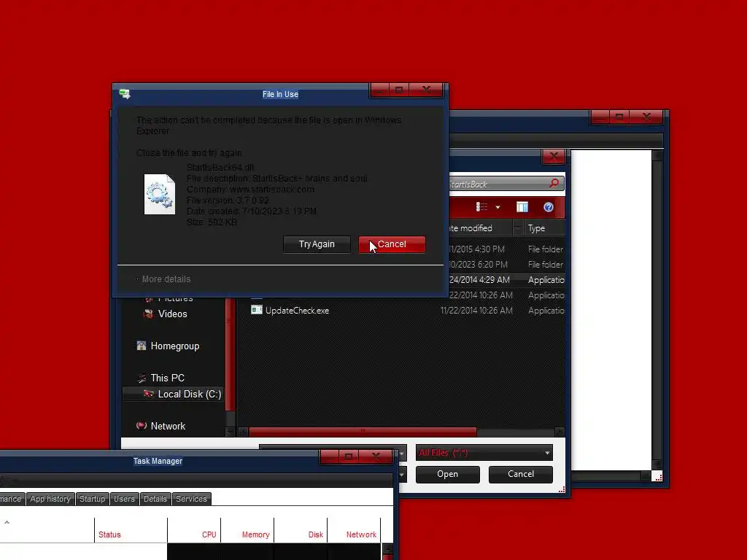Image resolution: width=747 pixels, height=560 pixels.
Task: Sort Task Manager by Disk column
Action: (x=301, y=530)
